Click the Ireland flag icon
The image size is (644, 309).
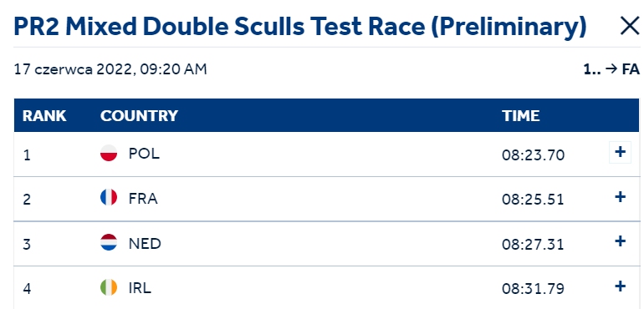coord(109,286)
